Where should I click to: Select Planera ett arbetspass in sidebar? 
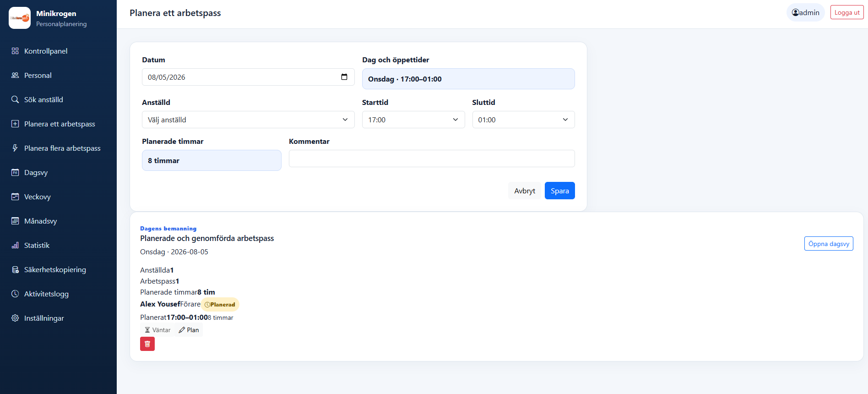point(58,124)
